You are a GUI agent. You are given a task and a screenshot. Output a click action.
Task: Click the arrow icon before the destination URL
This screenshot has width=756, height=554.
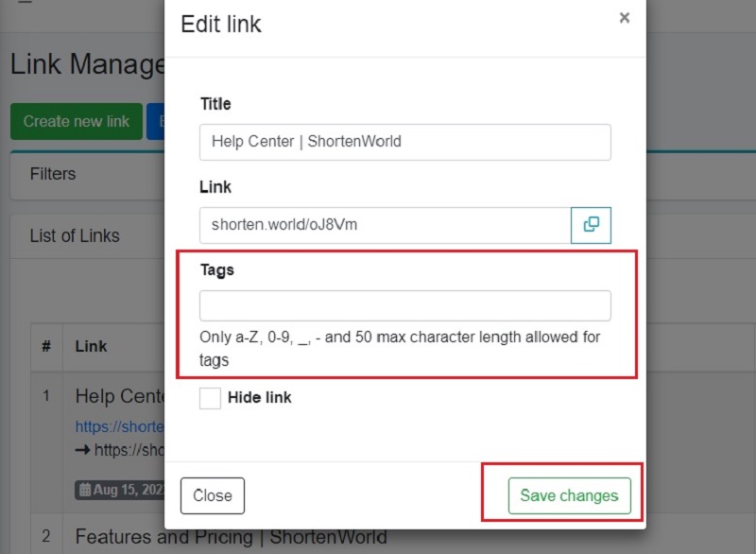tap(82, 450)
